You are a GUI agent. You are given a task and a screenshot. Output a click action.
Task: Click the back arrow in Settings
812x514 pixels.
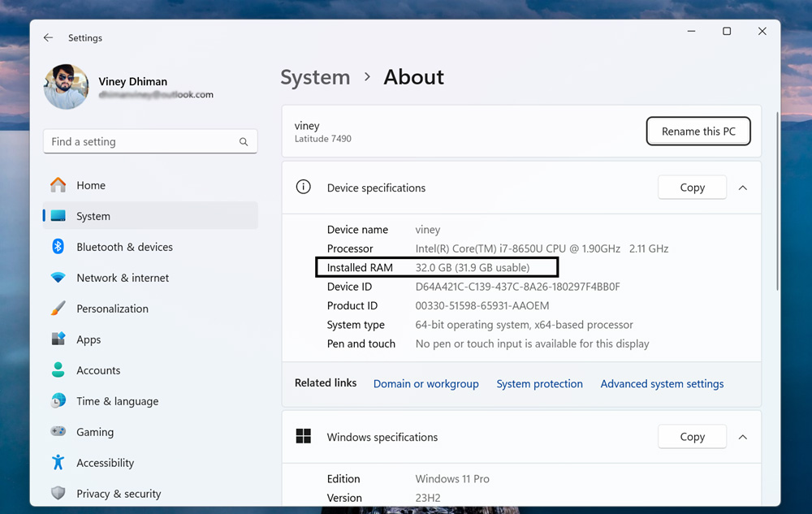[x=48, y=38]
